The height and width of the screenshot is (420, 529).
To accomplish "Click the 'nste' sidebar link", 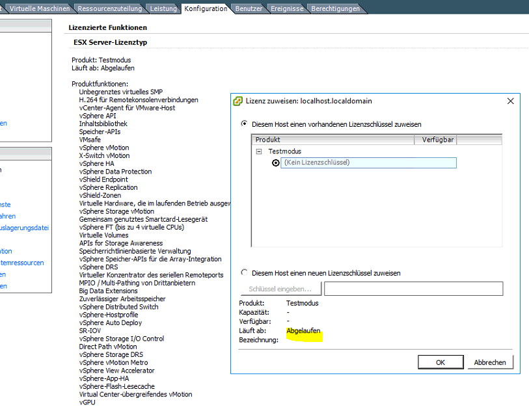I will pos(5,205).
